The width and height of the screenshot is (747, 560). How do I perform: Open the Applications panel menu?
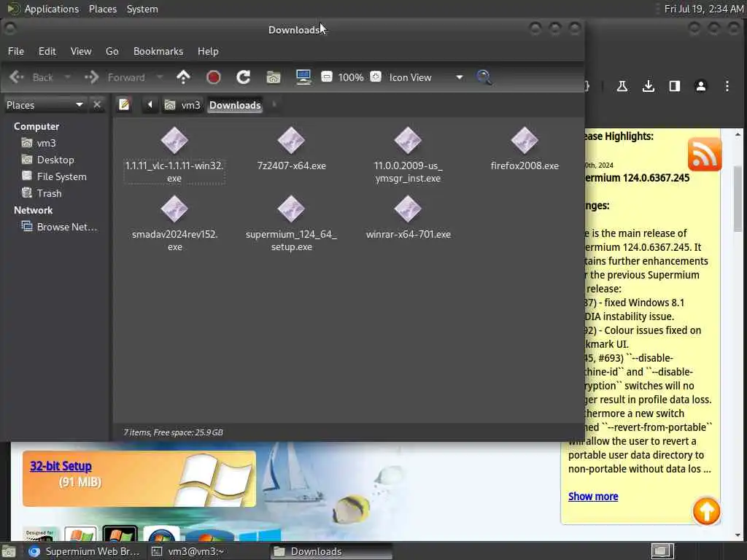[x=52, y=9]
